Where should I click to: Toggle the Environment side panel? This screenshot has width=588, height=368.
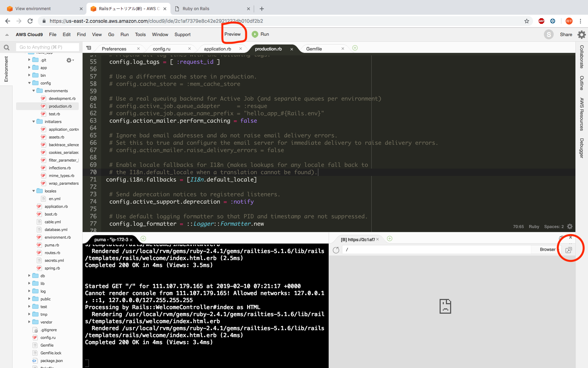coord(6,69)
